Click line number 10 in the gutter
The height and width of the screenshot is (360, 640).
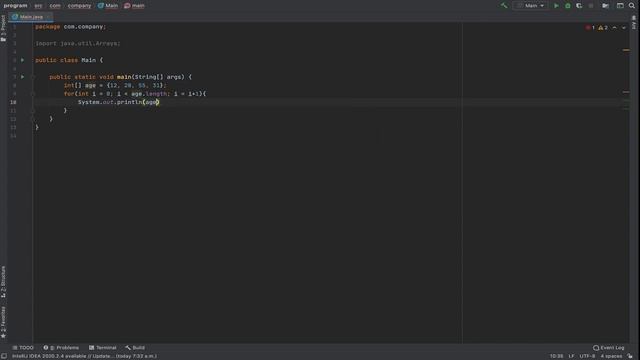[13, 102]
